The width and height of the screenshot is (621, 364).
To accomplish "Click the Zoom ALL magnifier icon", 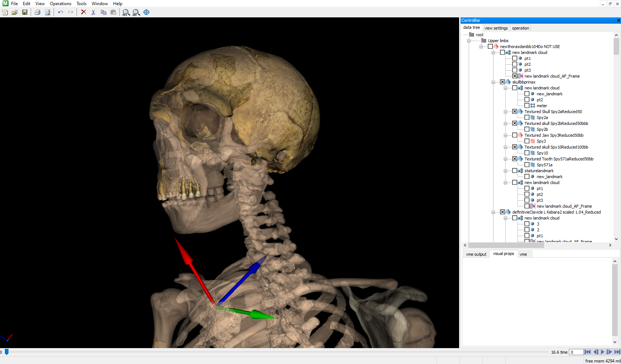I will (x=126, y=13).
